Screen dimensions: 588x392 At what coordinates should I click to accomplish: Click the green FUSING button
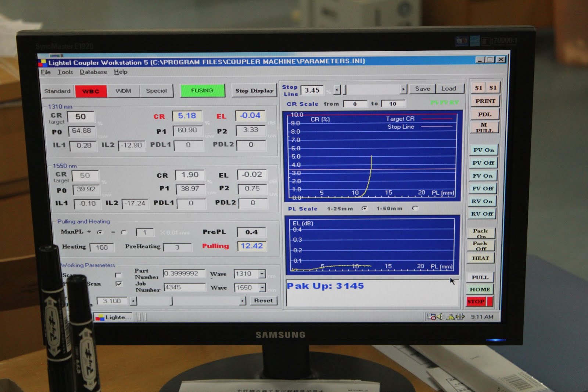click(202, 90)
